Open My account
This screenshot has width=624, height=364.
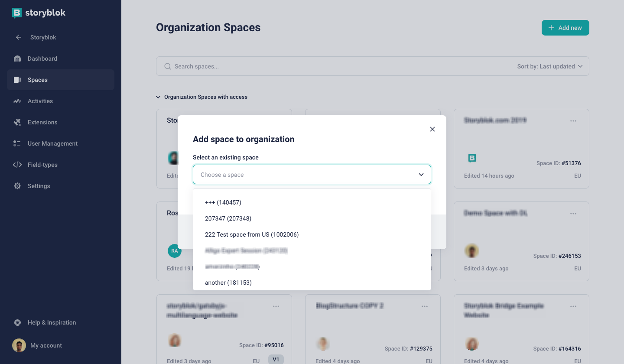tap(46, 345)
